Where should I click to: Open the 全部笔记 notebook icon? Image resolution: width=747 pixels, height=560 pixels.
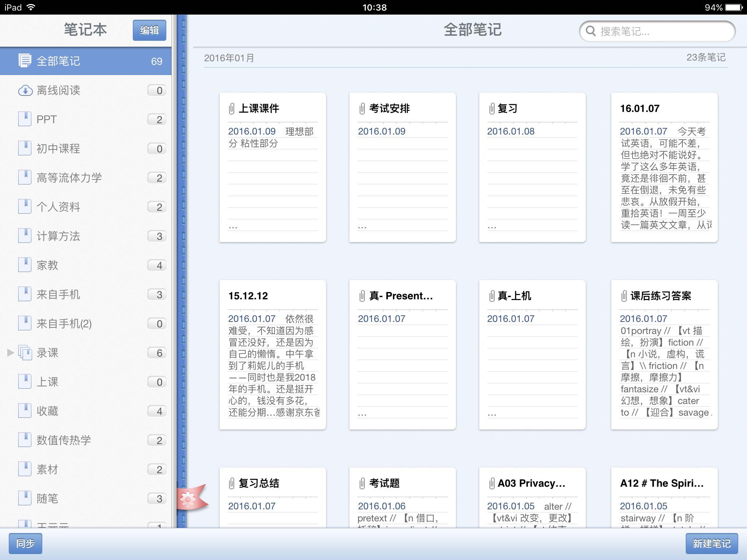25,61
